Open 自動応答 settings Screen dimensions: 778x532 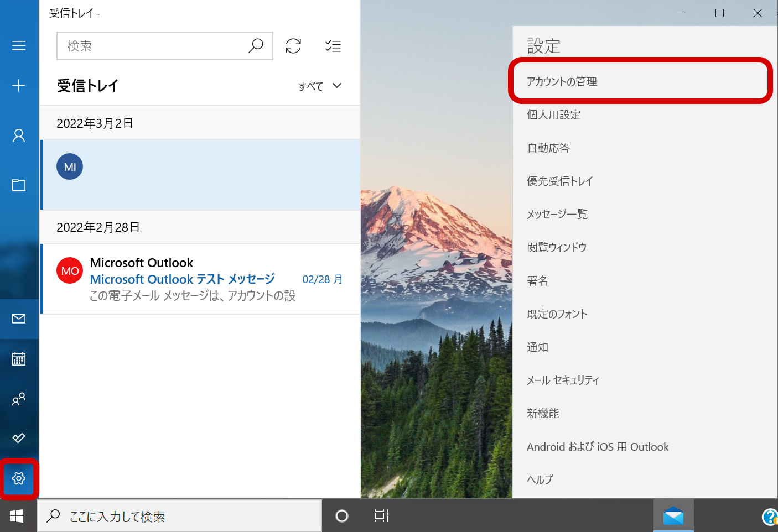click(x=548, y=148)
